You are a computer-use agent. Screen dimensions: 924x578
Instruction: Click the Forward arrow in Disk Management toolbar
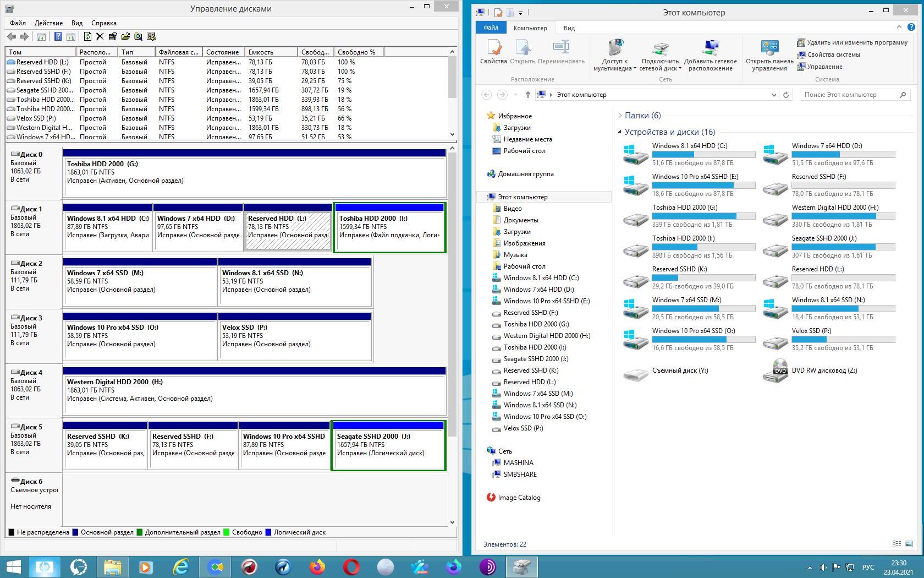click(24, 36)
